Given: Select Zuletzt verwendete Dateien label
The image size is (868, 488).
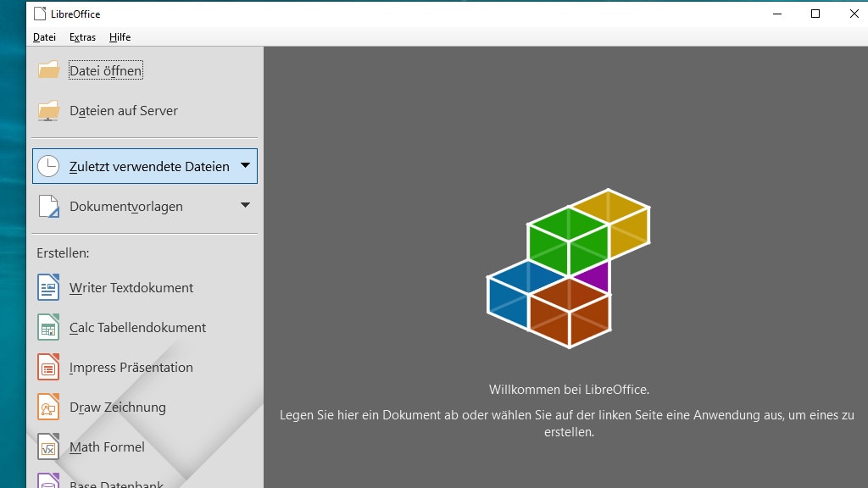Looking at the screenshot, I should (149, 167).
